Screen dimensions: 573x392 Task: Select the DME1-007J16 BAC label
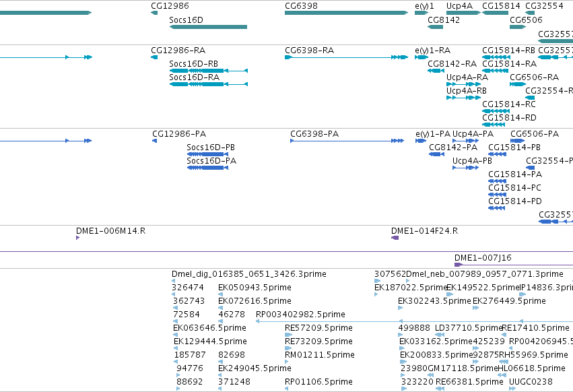click(x=483, y=258)
